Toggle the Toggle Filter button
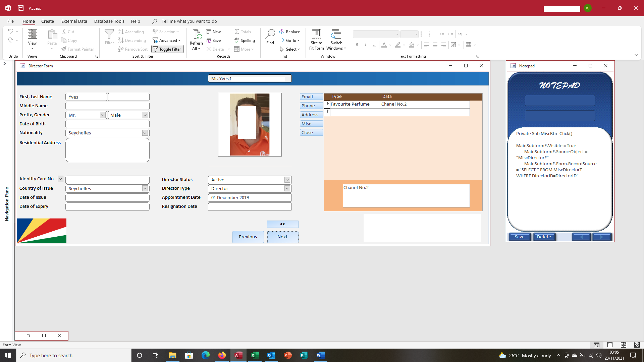This screenshot has height=362, width=644. (167, 49)
